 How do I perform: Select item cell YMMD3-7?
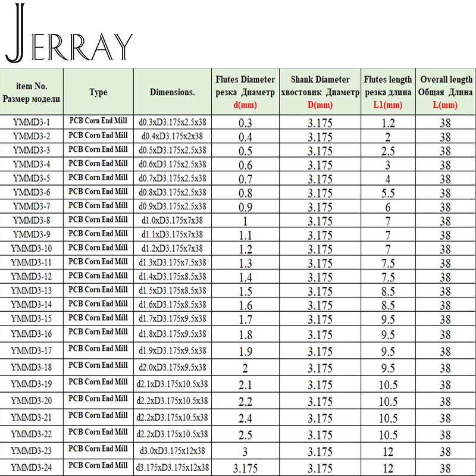32,206
